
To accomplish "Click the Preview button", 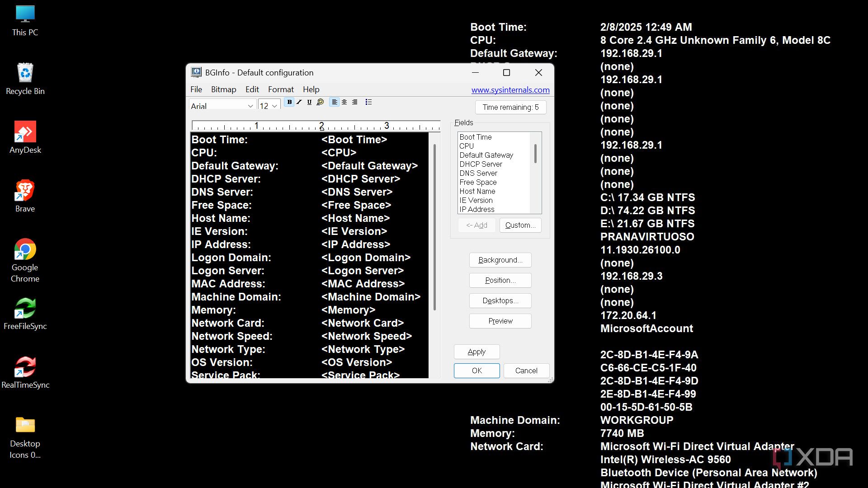I will tap(500, 321).
